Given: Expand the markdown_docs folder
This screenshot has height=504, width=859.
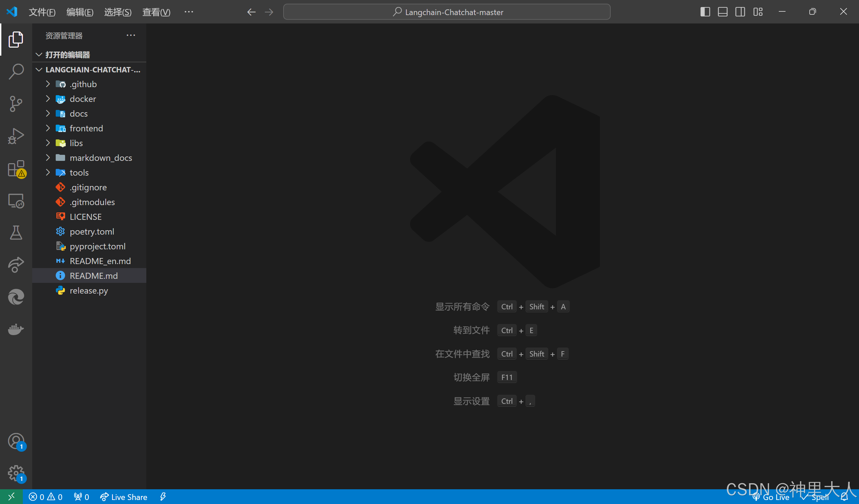Looking at the screenshot, I should (x=48, y=157).
